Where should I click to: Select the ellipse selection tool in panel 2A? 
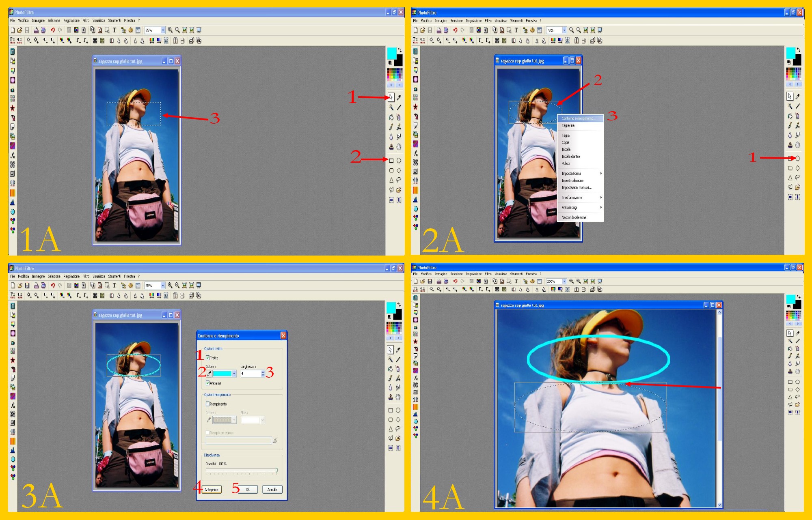point(797,158)
